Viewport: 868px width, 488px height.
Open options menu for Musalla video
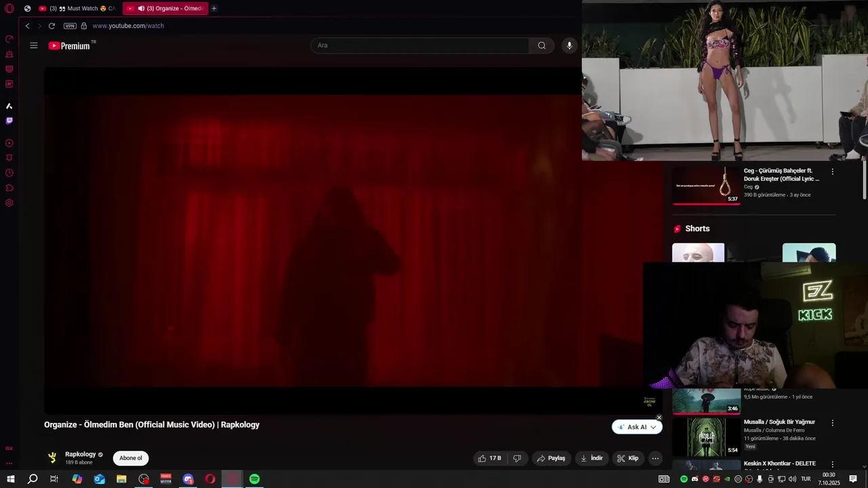point(833,423)
